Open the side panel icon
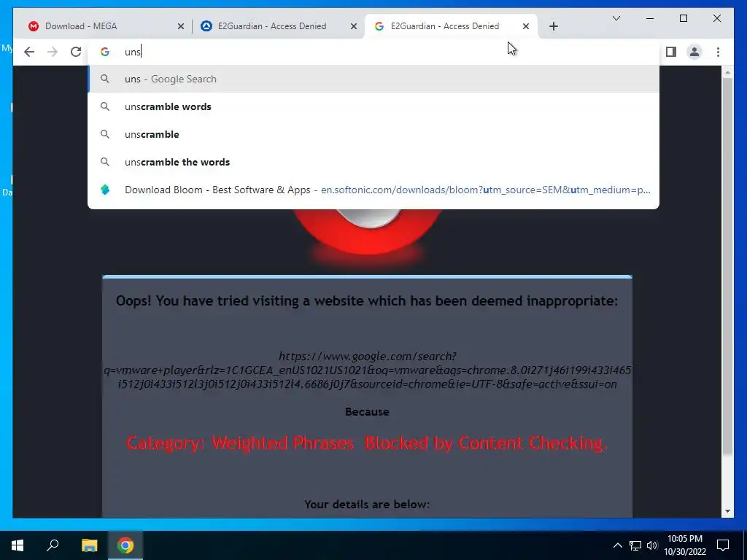This screenshot has width=747, height=560. [x=671, y=52]
